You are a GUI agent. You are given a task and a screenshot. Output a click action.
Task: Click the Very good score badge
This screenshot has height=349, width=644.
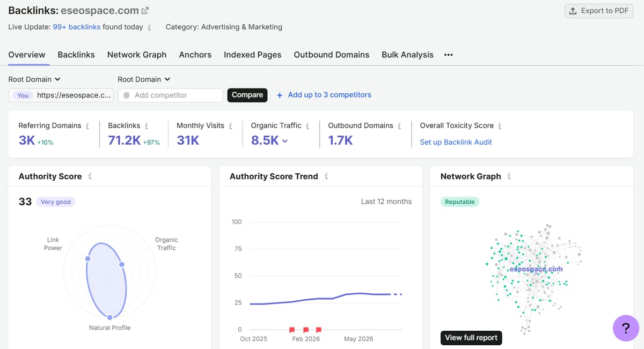click(x=56, y=202)
